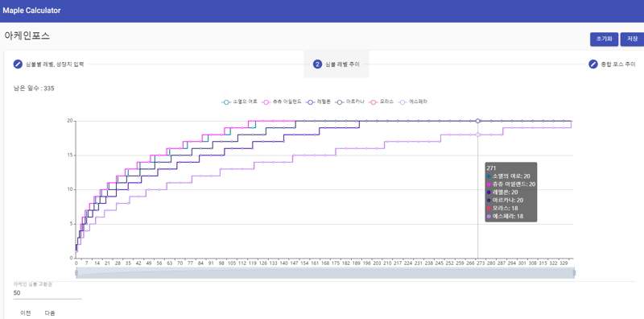Image resolution: width=644 pixels, height=319 pixels.
Task: Focus the 아케인 심볼 교환권 input field
Action: 47,293
